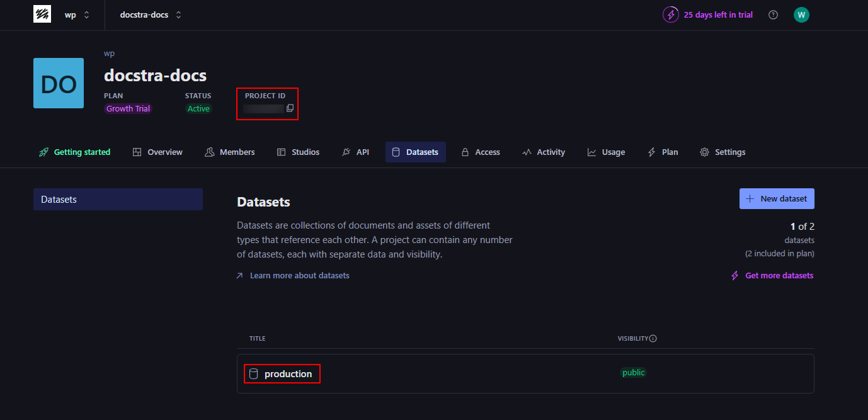Click the Sanity logo icon
868x420 pixels.
(x=42, y=14)
